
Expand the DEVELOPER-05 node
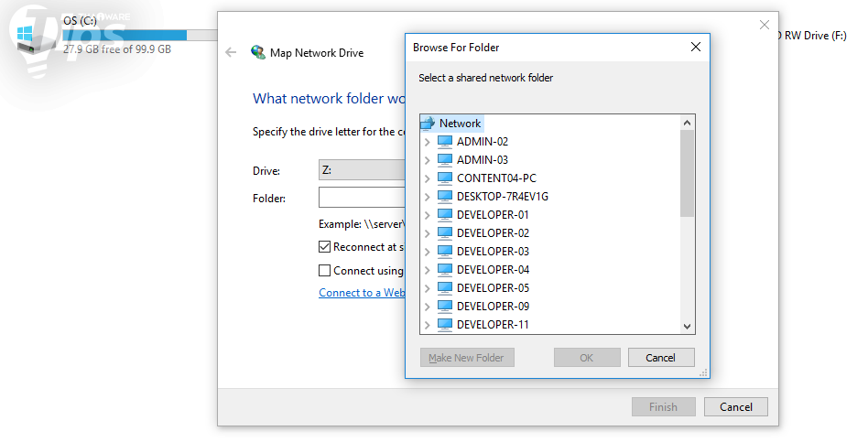pyautogui.click(x=428, y=288)
